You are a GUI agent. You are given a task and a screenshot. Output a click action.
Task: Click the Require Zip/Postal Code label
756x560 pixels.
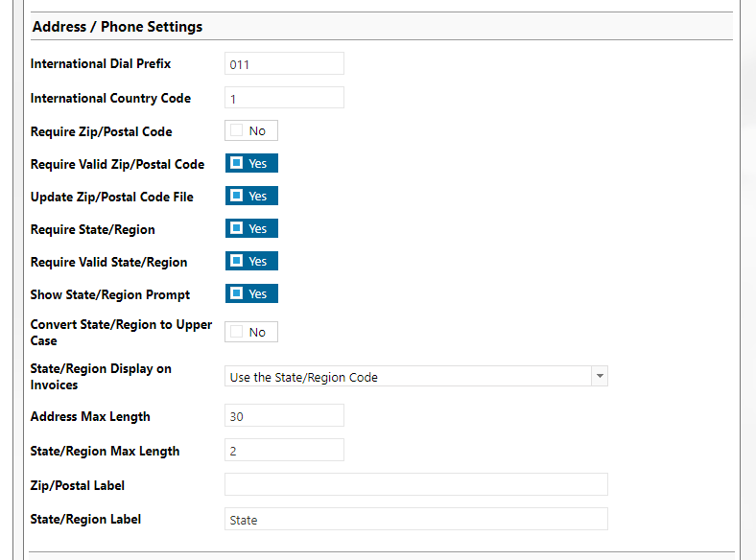click(x=102, y=131)
